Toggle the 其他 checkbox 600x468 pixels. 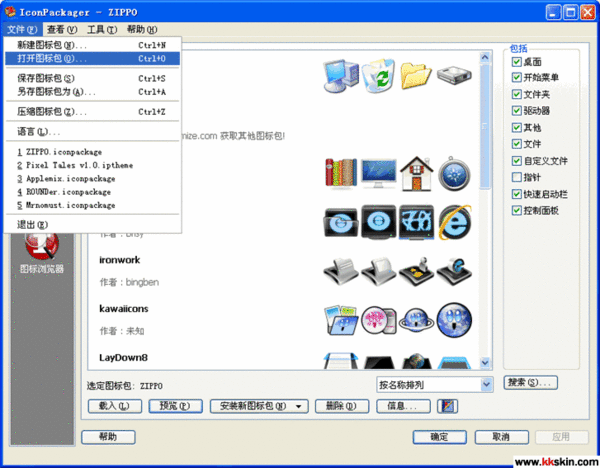517,127
